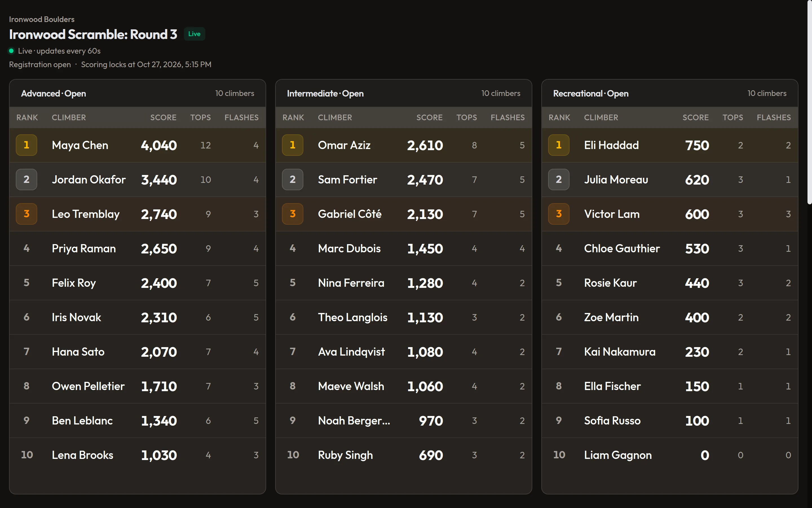Click Lena Brooks in rank 10
The height and width of the screenshot is (508, 812).
pos(83,455)
